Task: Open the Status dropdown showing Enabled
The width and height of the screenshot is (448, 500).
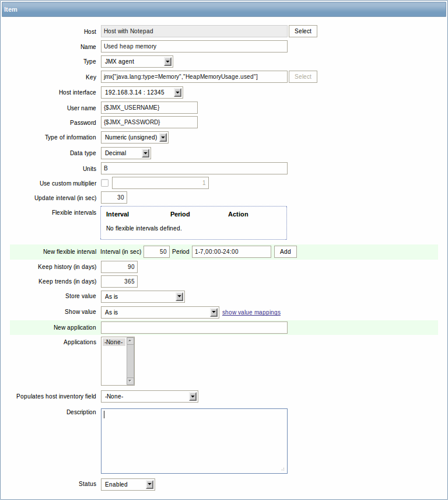Action: (x=128, y=485)
